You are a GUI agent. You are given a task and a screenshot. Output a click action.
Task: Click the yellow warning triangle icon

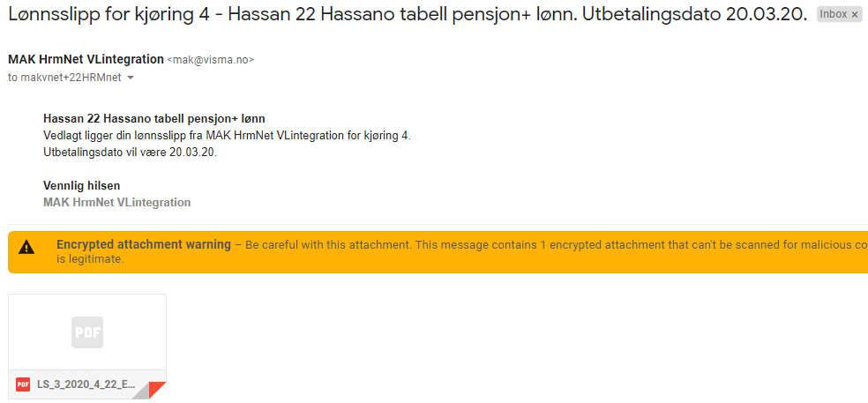(x=26, y=248)
